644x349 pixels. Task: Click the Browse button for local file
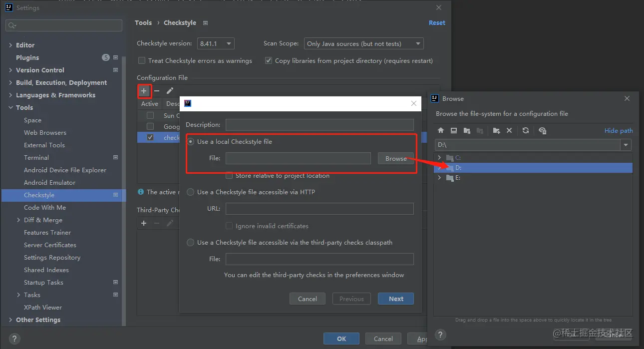click(x=395, y=158)
